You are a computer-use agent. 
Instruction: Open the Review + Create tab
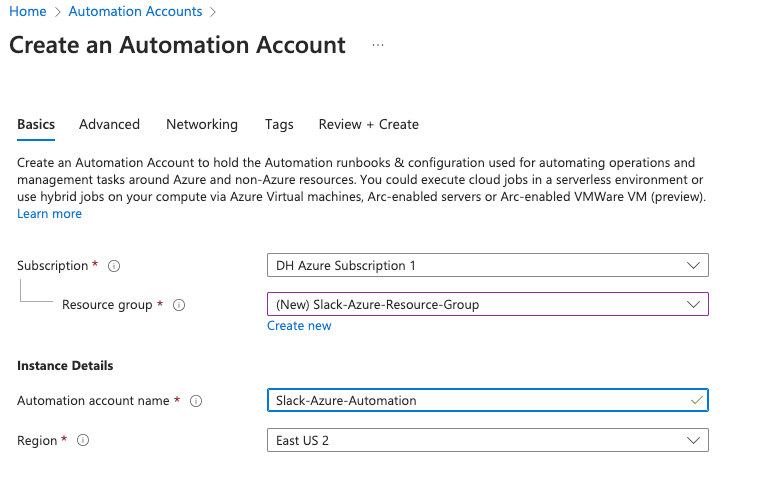point(369,125)
